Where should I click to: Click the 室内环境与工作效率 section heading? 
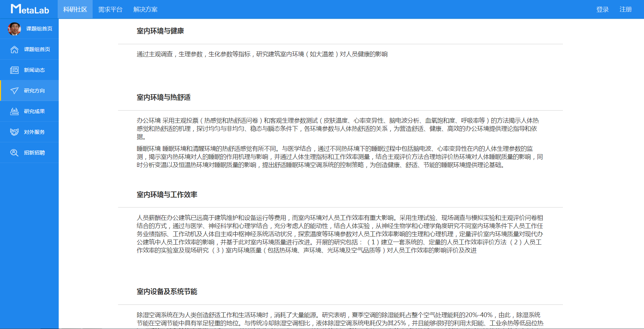point(167,195)
